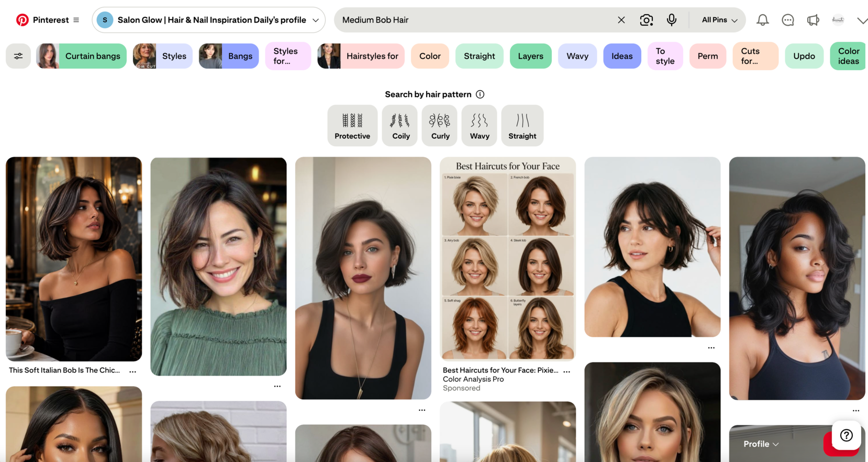Screen dimensions: 868x462
Task: Open more options for Best Haircuts sponsored pin
Action: (x=567, y=371)
